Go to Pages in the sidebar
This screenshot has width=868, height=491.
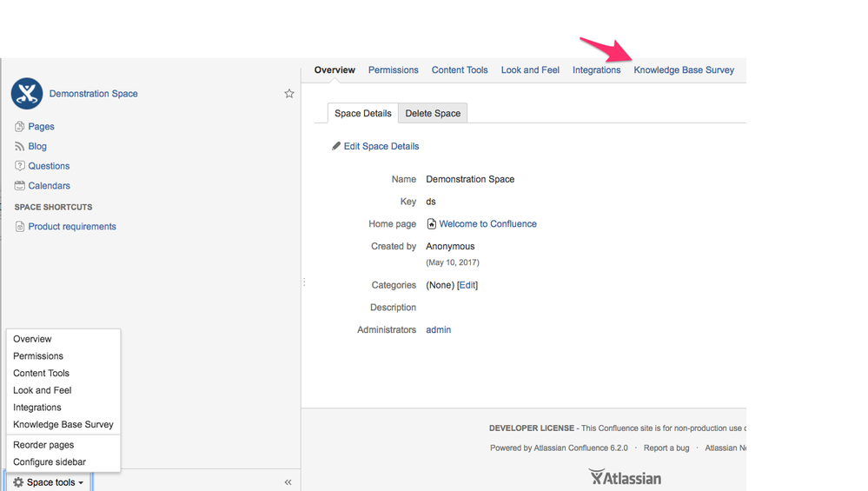pos(41,126)
